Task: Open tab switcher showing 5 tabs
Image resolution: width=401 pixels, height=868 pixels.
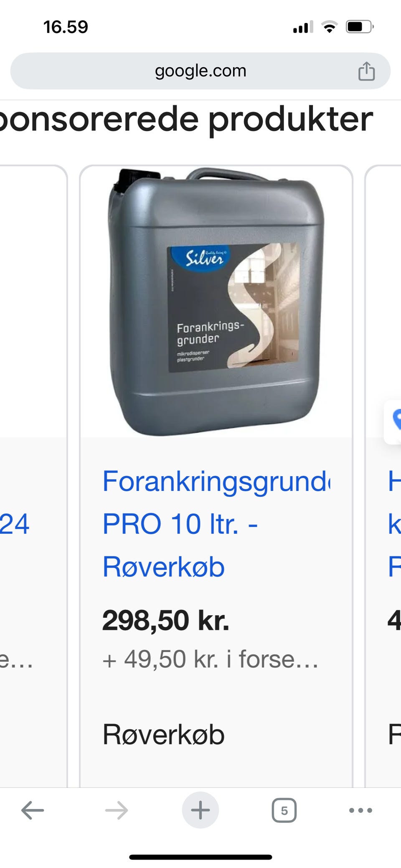Action: coord(284,810)
